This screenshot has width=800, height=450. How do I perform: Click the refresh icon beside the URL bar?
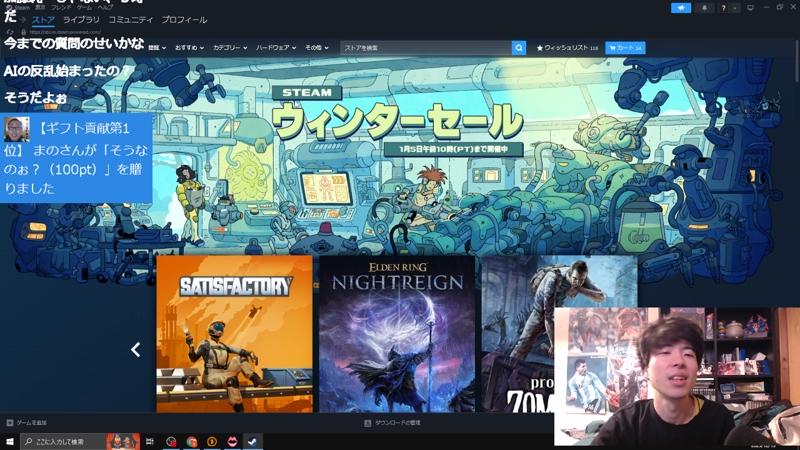coord(10,32)
